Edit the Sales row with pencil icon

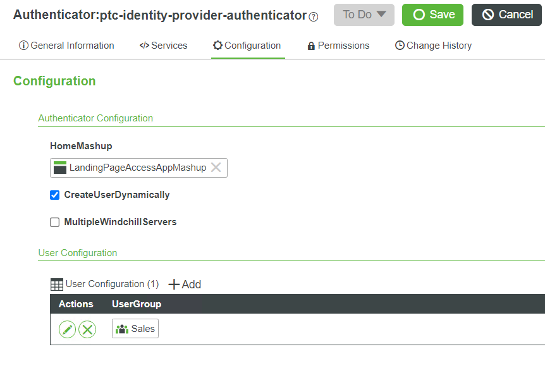tap(67, 329)
